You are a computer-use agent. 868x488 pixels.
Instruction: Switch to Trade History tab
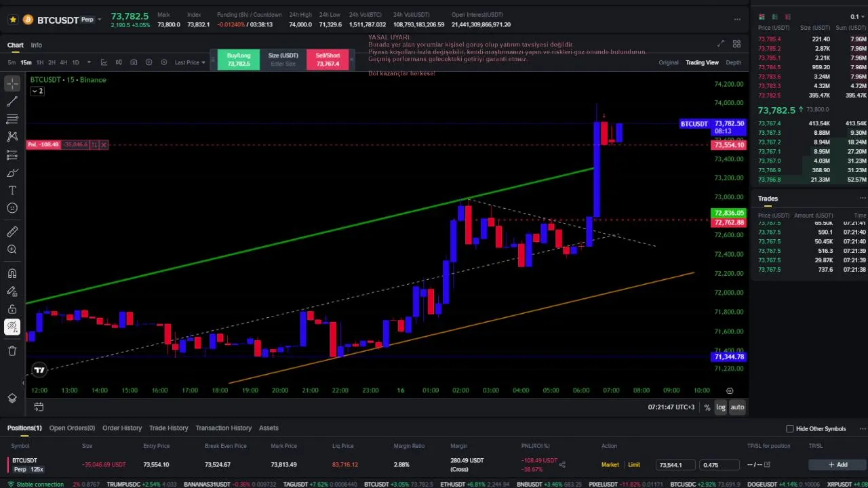[169, 428]
